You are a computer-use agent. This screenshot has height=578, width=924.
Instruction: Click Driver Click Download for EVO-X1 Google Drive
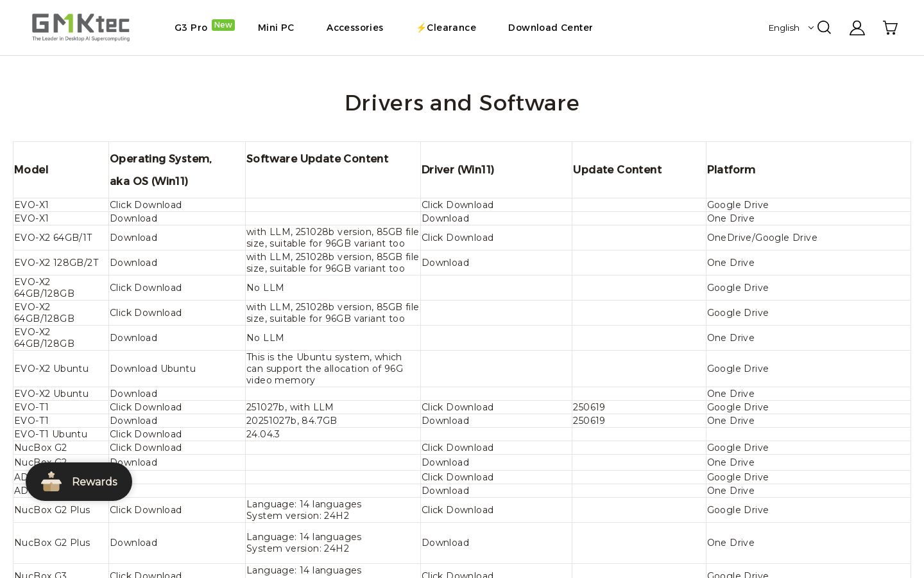click(458, 205)
